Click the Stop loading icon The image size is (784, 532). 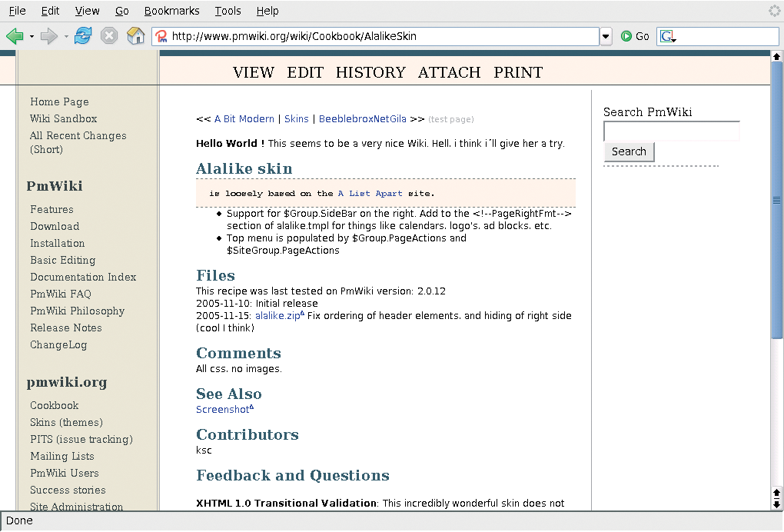pos(109,36)
